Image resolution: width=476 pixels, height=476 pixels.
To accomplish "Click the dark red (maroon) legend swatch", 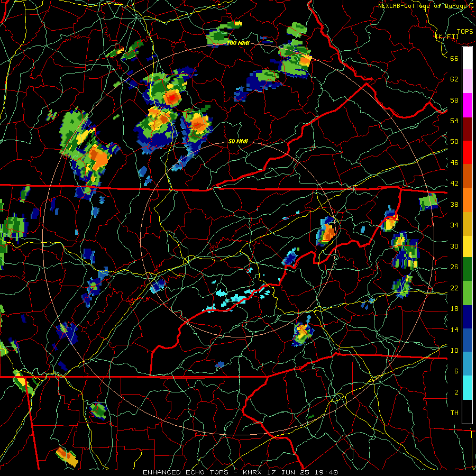I will point(467,129).
